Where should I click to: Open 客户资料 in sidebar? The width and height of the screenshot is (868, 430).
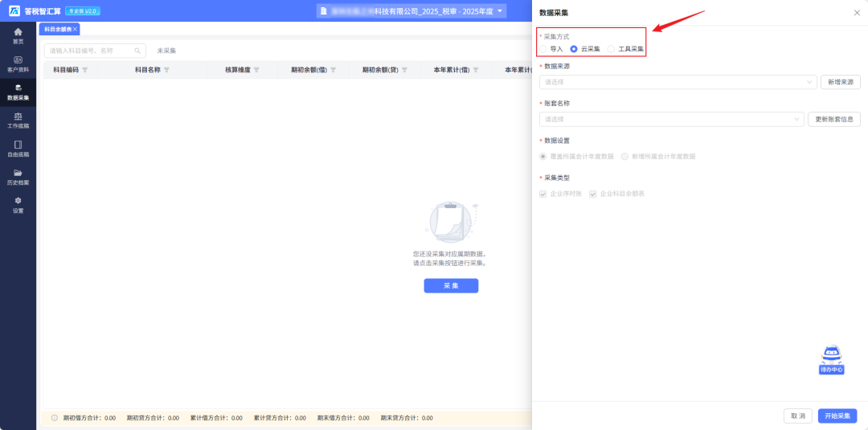[x=18, y=64]
